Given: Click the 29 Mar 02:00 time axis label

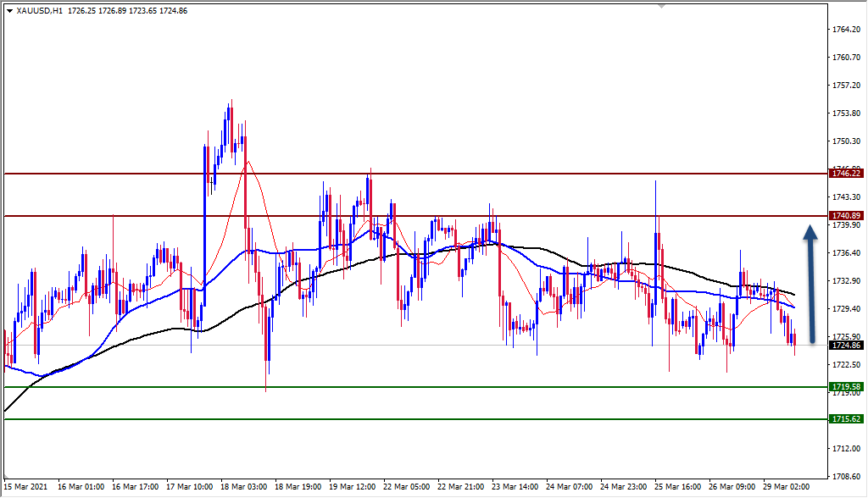Looking at the screenshot, I should (x=786, y=487).
